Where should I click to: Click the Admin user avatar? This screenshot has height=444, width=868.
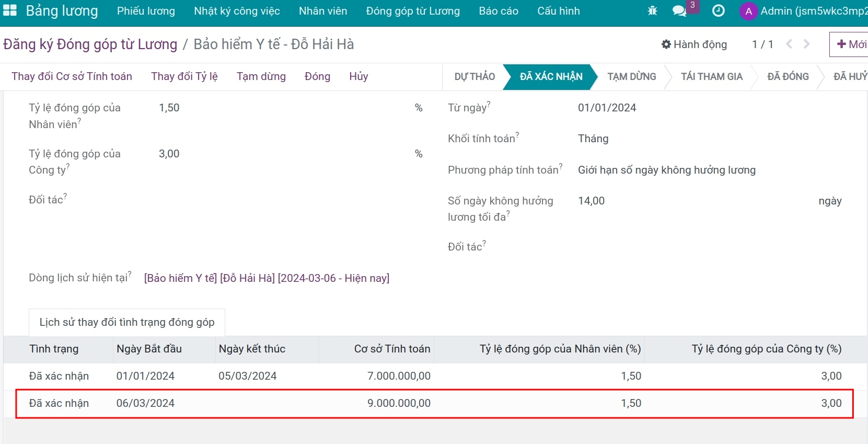coord(748,11)
